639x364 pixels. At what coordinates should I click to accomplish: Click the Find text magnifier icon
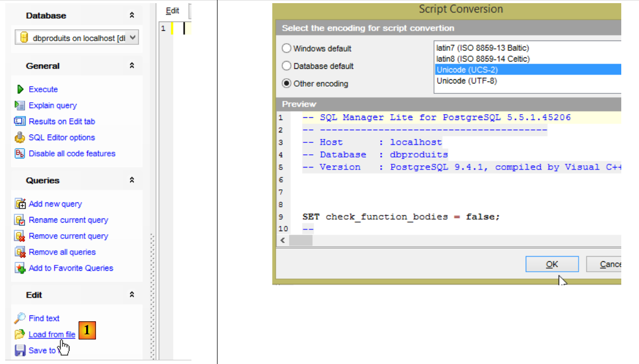[x=20, y=318]
